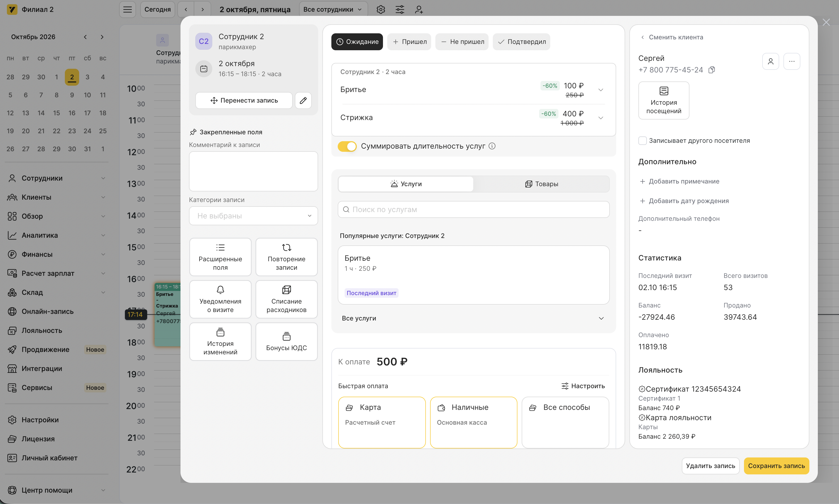Toggle Суммировать длительность услуг switch
This screenshot has height=504, width=839.
tap(347, 146)
